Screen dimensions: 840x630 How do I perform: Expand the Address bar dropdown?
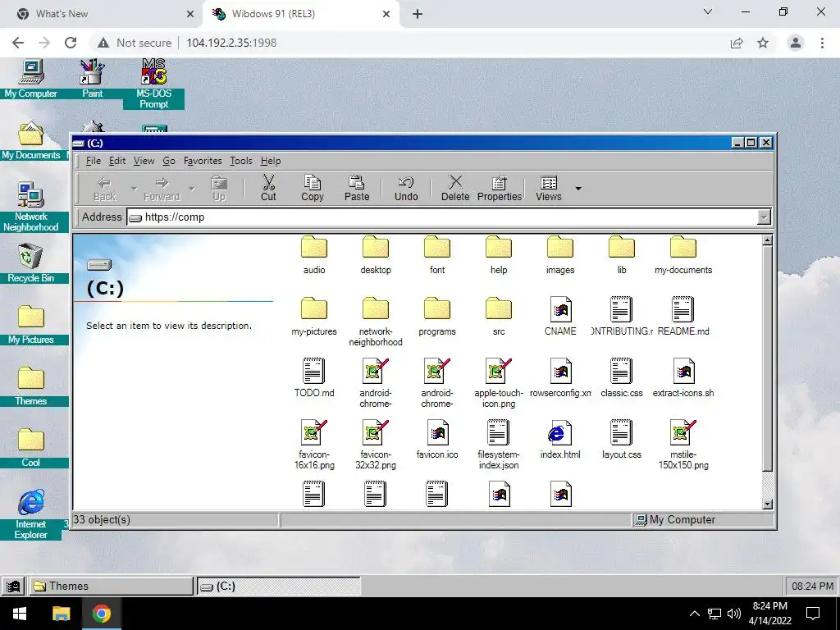point(764,217)
